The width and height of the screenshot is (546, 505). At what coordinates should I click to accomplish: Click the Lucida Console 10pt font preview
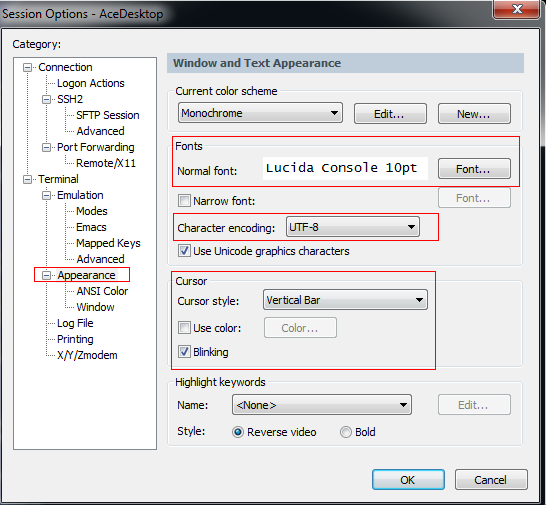pos(345,169)
